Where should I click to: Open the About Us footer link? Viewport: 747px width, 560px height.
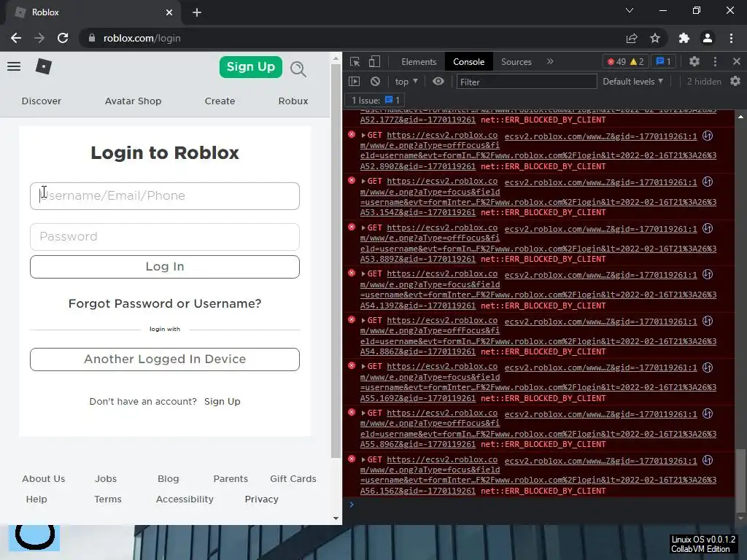click(43, 479)
